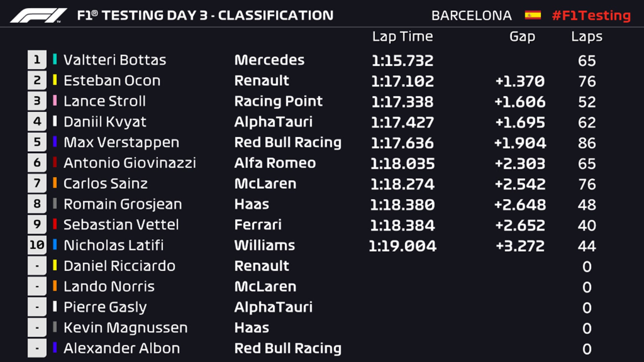644x362 pixels.
Task: Click the position 3 badge
Action: point(37,101)
